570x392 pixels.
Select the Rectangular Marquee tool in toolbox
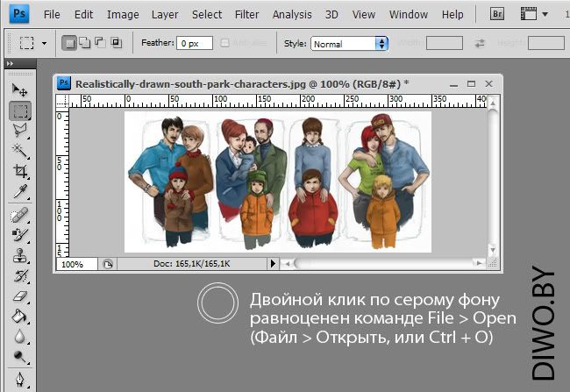pyautogui.click(x=20, y=110)
